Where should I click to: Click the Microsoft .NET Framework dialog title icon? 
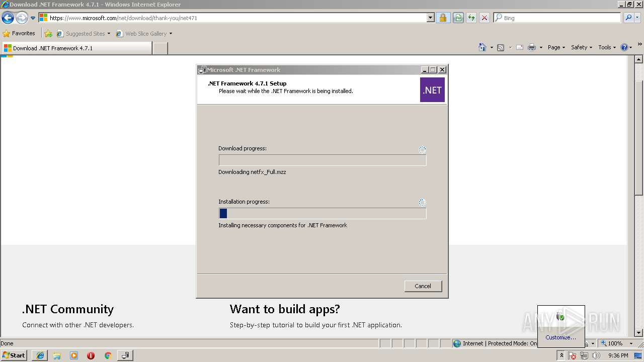tap(202, 70)
